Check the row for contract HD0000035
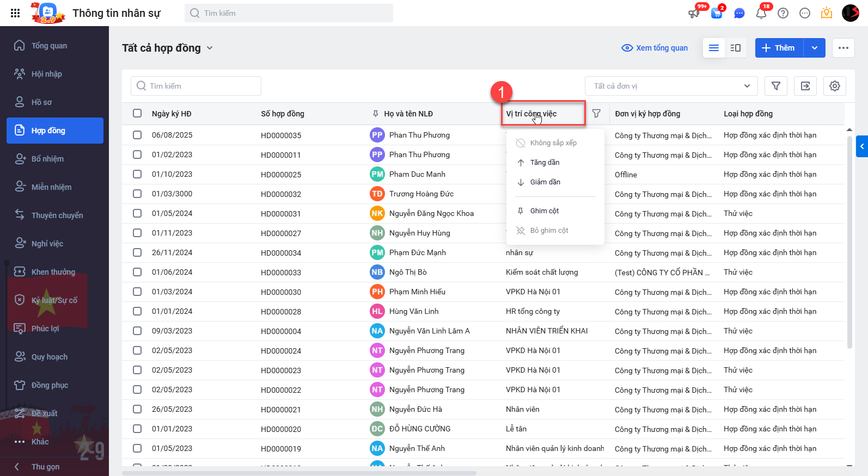 137,135
